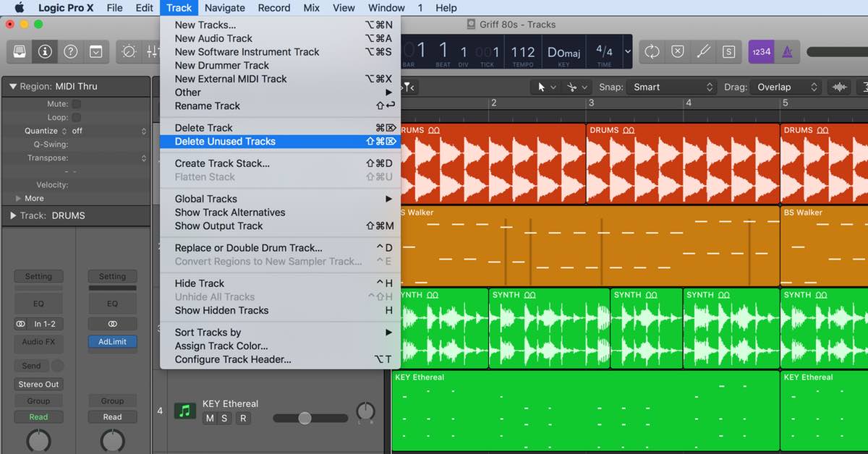
Task: Toggle the region Mute checkbox
Action: pos(76,104)
